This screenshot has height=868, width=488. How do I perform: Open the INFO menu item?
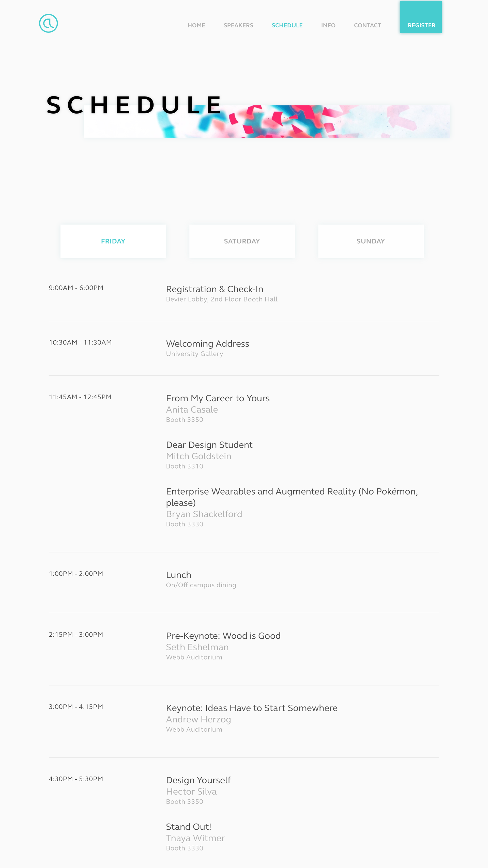pos(328,25)
